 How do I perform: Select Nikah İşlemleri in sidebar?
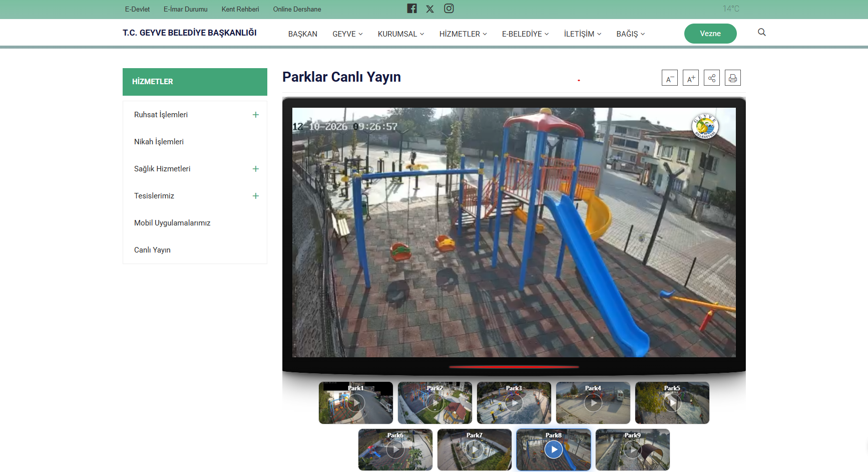point(159,142)
